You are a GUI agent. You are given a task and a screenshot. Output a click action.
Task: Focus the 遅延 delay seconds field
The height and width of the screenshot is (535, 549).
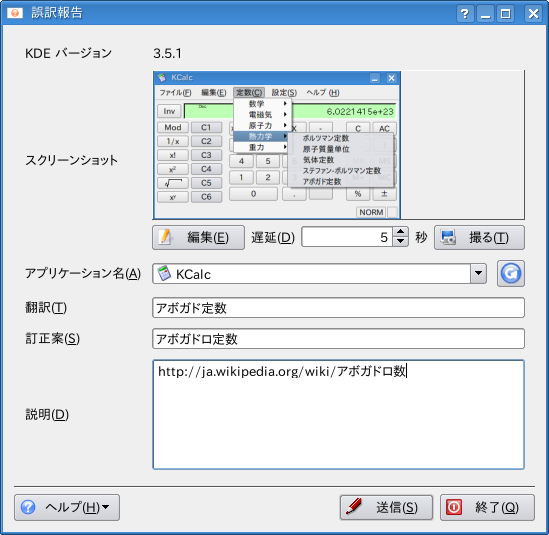347,237
